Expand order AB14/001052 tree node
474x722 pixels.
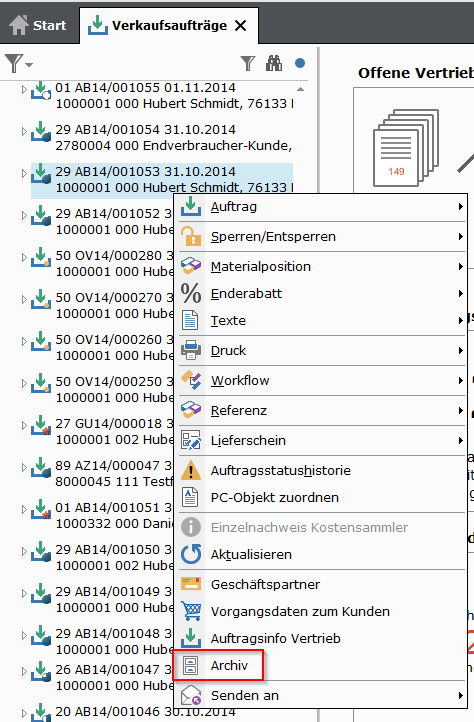pyautogui.click(x=24, y=215)
